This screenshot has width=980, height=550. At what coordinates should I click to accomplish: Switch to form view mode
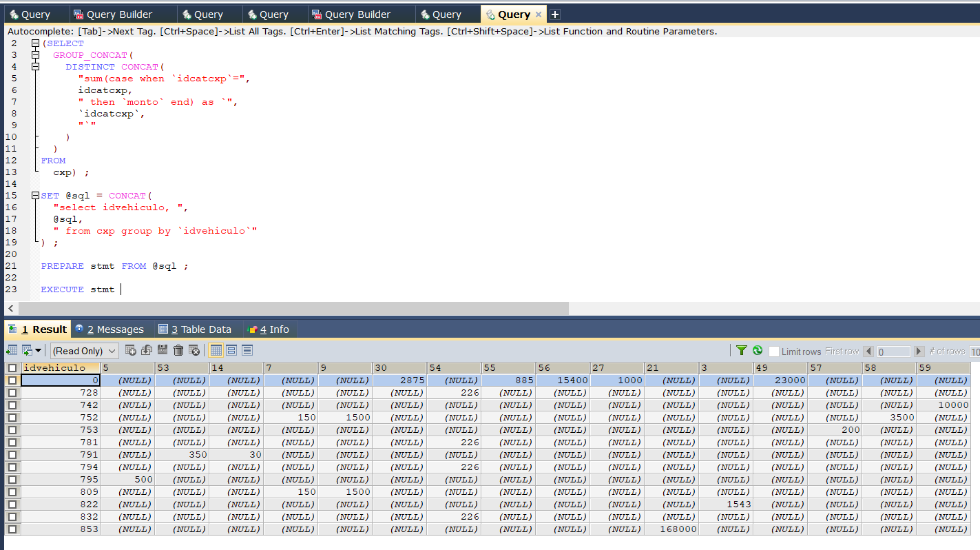pos(231,350)
